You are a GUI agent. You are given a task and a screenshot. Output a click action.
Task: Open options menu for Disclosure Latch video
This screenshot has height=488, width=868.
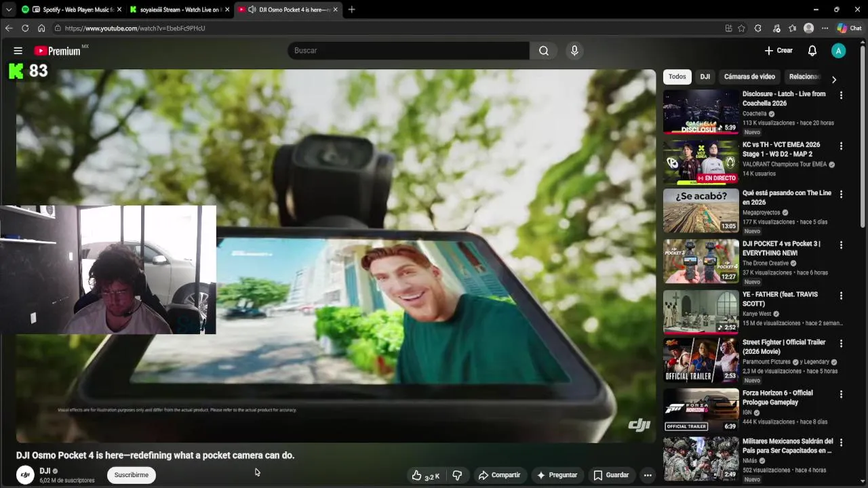pos(841,96)
